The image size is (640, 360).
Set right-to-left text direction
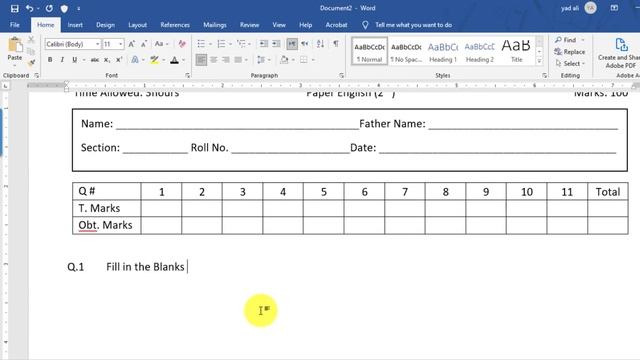coord(305,44)
